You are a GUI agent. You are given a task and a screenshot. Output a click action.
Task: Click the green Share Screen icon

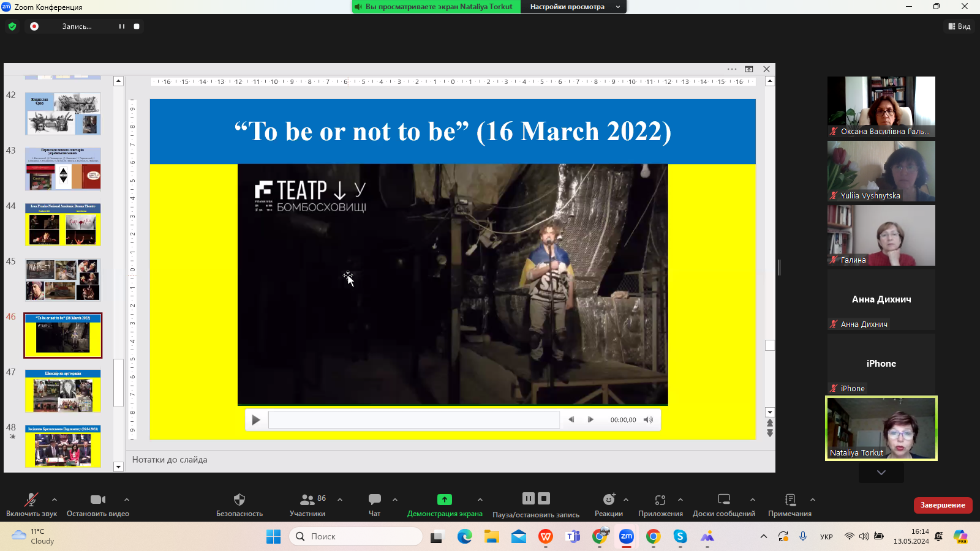[x=444, y=500]
